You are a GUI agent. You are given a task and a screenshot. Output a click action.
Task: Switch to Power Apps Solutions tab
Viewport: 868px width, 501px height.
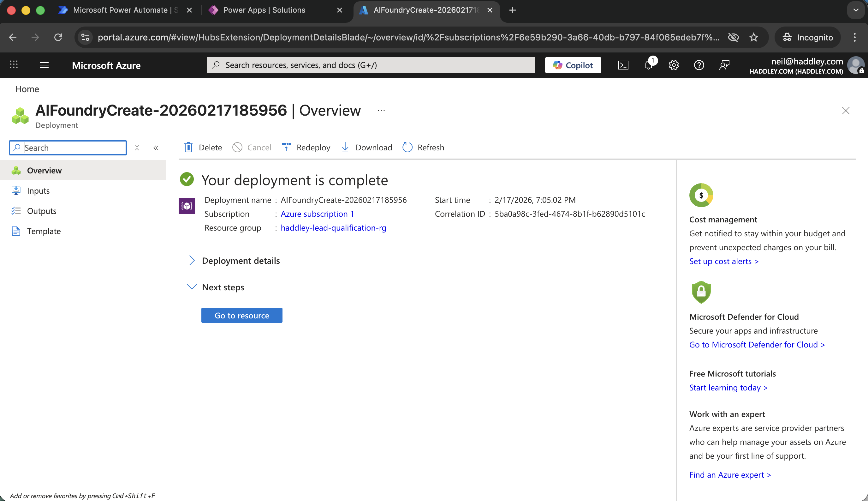264,10
